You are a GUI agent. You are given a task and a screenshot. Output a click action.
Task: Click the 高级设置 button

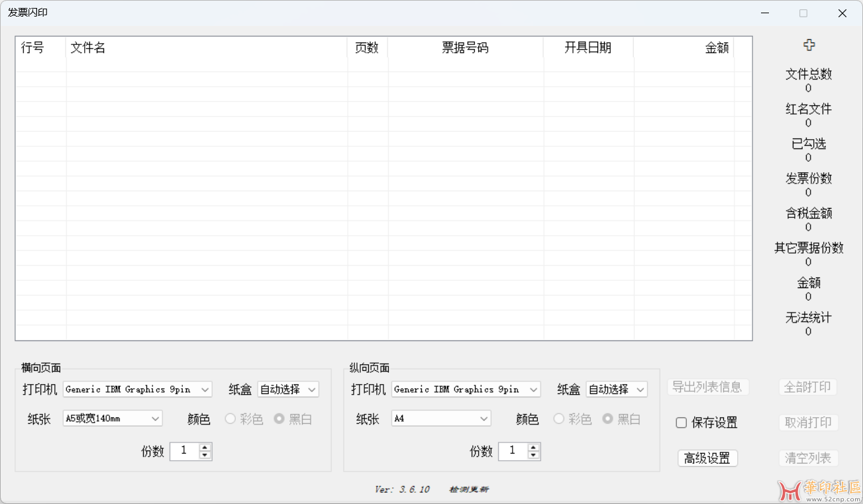pyautogui.click(x=707, y=458)
